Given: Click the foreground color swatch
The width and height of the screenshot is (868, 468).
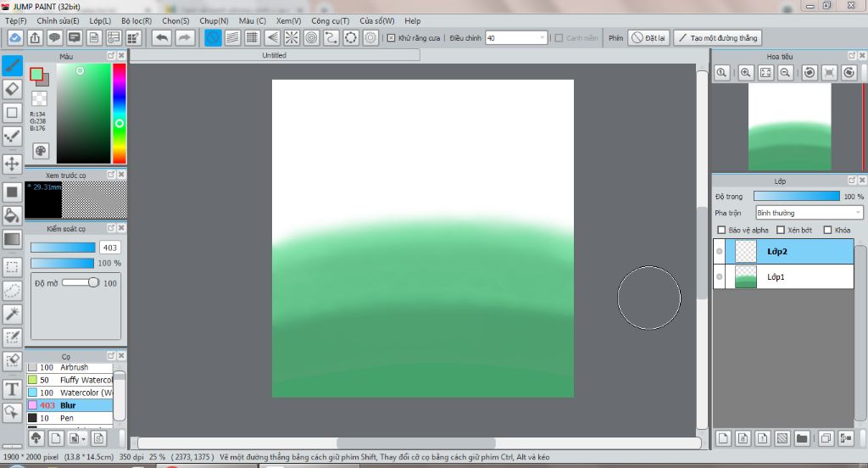Looking at the screenshot, I should (36, 75).
